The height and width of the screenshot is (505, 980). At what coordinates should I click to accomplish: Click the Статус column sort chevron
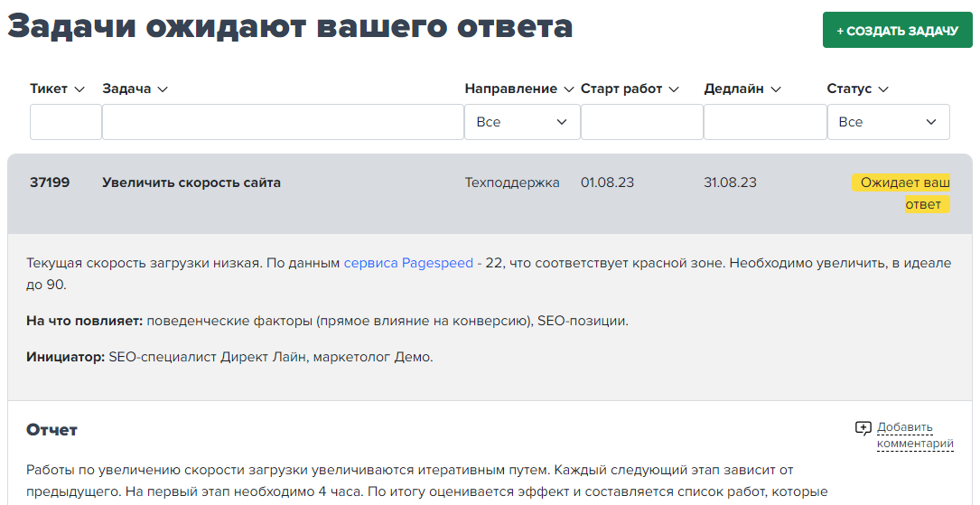pyautogui.click(x=883, y=89)
